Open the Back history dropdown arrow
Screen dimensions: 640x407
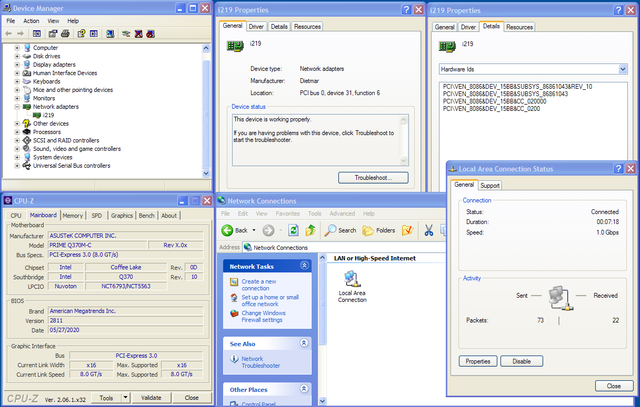[x=254, y=231]
